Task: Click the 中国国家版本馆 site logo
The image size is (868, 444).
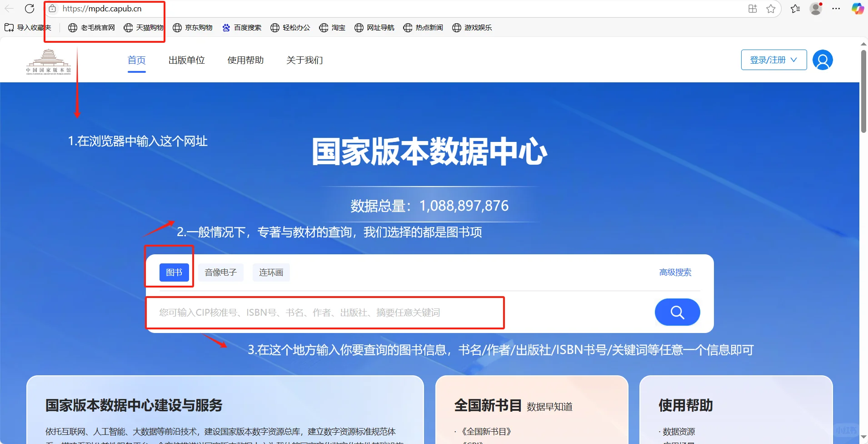Action: click(x=49, y=61)
